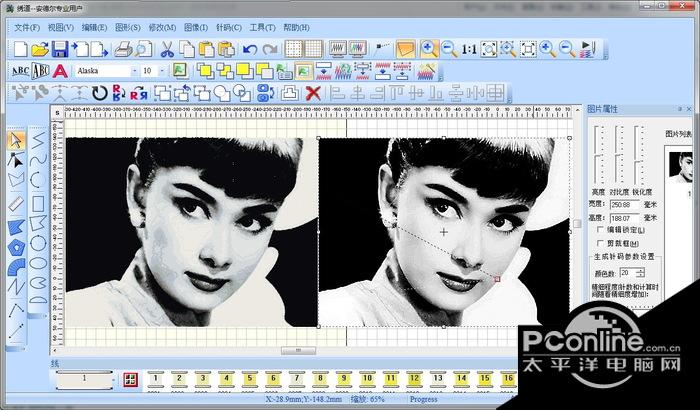Select the arrow pointer tool in left toolbox

(17, 140)
